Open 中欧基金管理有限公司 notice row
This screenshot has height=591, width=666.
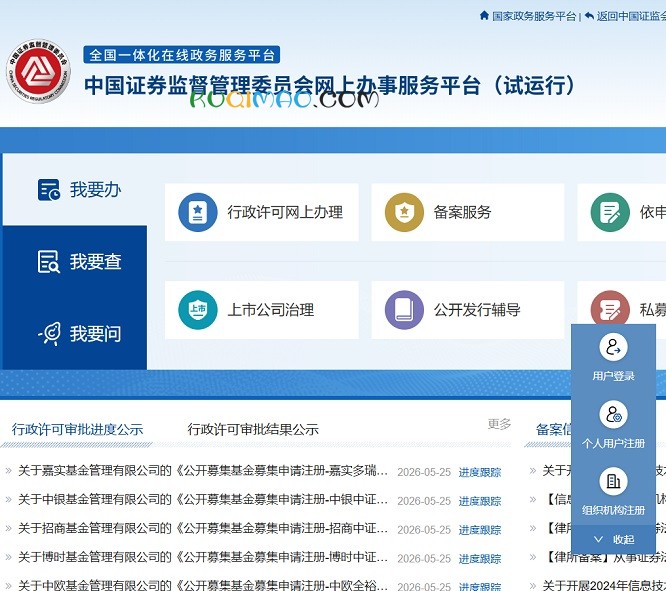tap(203, 585)
